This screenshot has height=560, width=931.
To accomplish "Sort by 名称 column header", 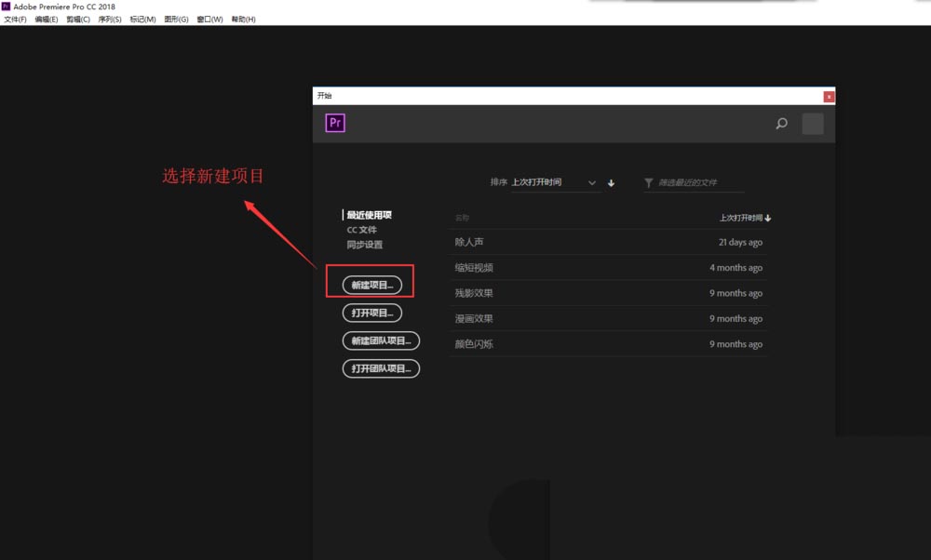I will click(462, 218).
